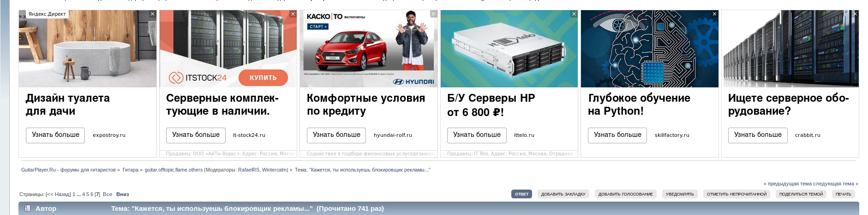Click ОТМЕТИТЬ НЕПРОЧИТАННОЙ button

(736, 194)
